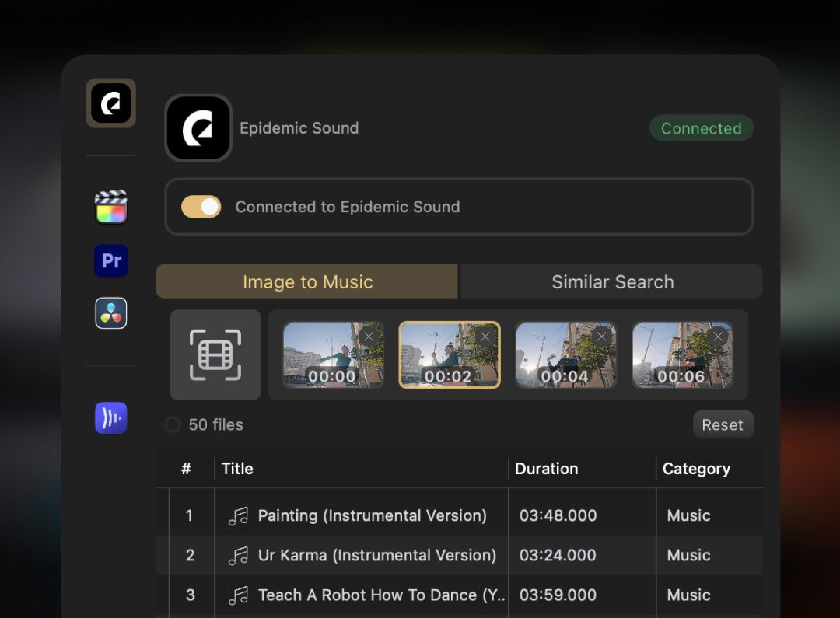Click the capture video frame icon
Image resolution: width=840 pixels, height=618 pixels.
pos(215,354)
